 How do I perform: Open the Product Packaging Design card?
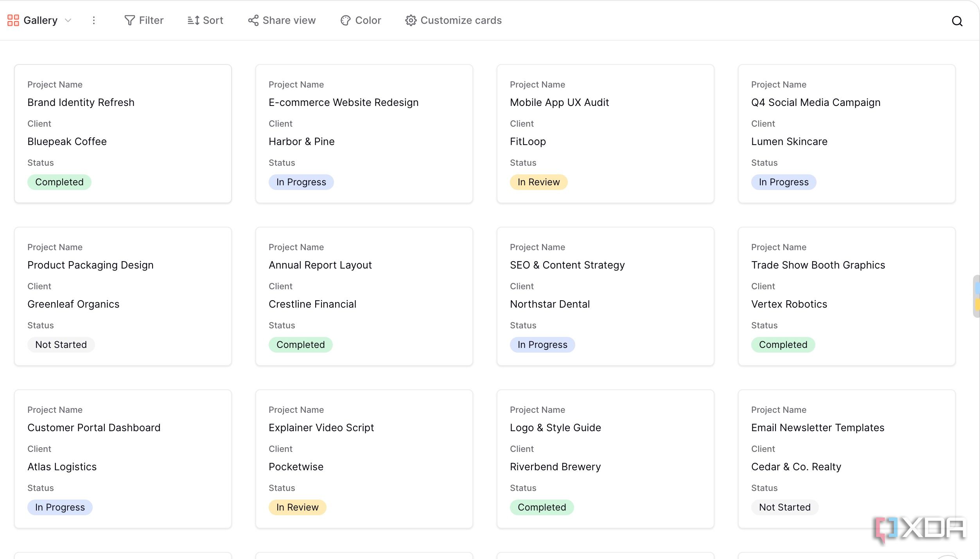point(123,296)
